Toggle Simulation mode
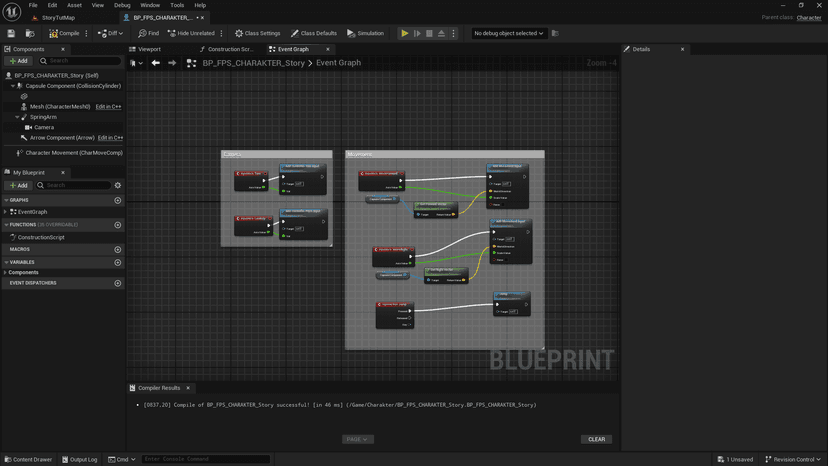This screenshot has height=466, width=828. coord(365,33)
